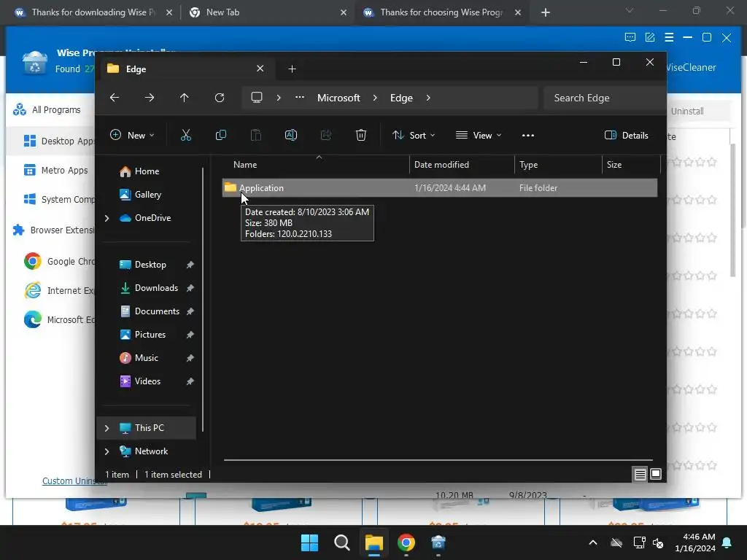Open Gallery in the navigation pane
Viewport: 747px width, 560px height.
point(147,195)
